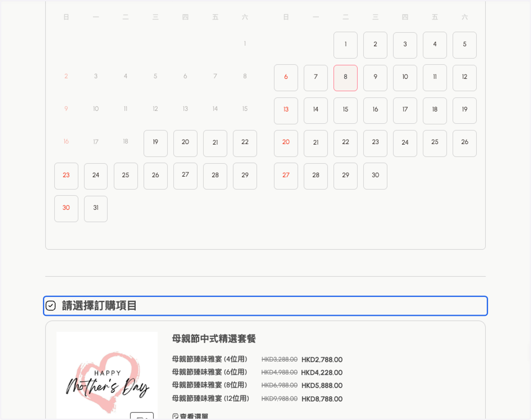Click the HKD8,788.00 discounted price
Screen dimensions: 531x420
[322, 399]
